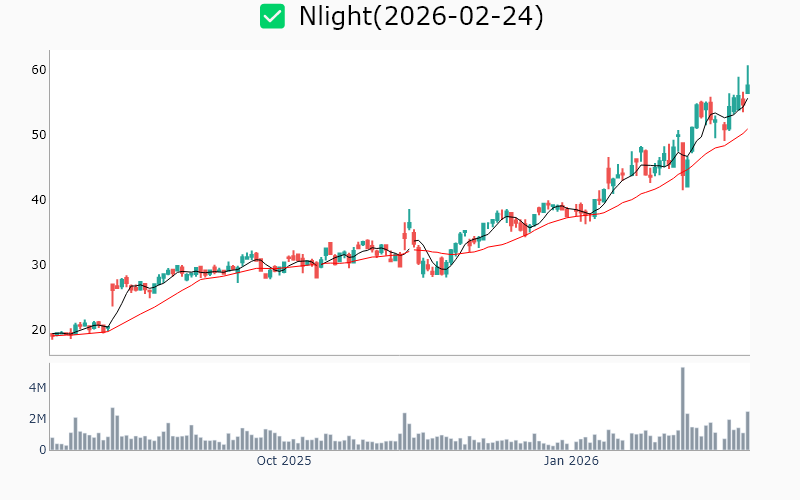
Task: Click the first volume bar at far left
Action: coord(52,444)
